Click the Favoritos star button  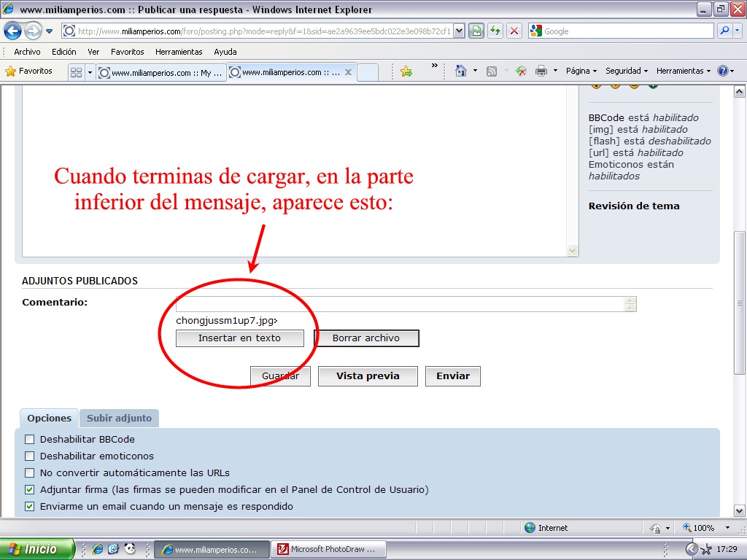[29, 71]
